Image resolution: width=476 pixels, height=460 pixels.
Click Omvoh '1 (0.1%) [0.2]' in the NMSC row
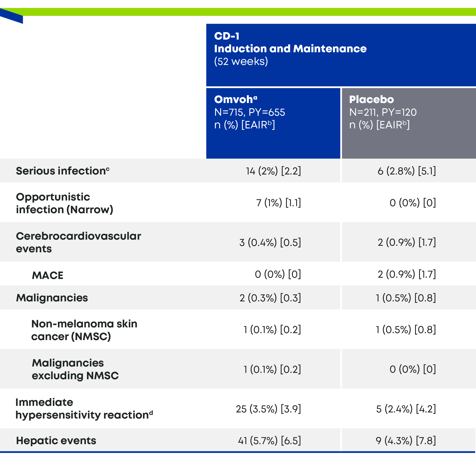[x=272, y=330]
